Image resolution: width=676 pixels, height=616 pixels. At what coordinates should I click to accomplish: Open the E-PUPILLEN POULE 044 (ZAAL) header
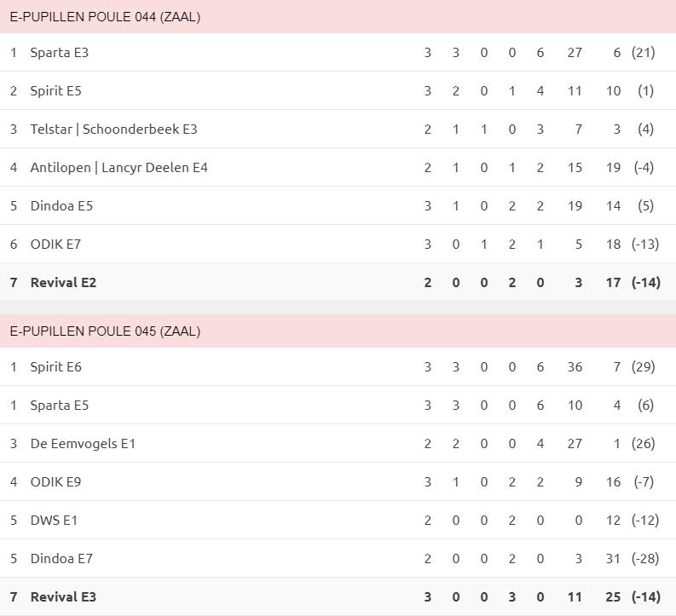[x=338, y=16]
